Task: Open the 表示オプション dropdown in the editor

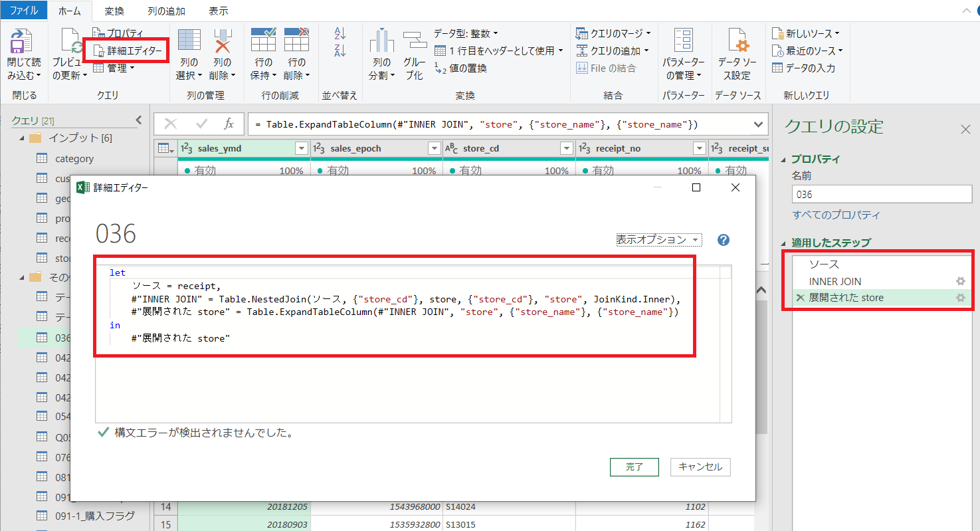Action: click(x=658, y=239)
